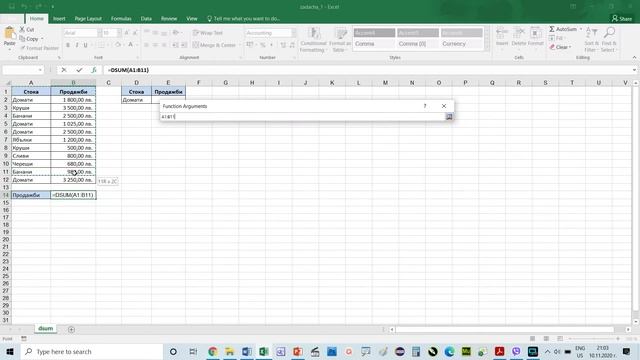This screenshot has width=640, height=360.
Task: Click the Delete cells icon
Action: click(x=519, y=37)
